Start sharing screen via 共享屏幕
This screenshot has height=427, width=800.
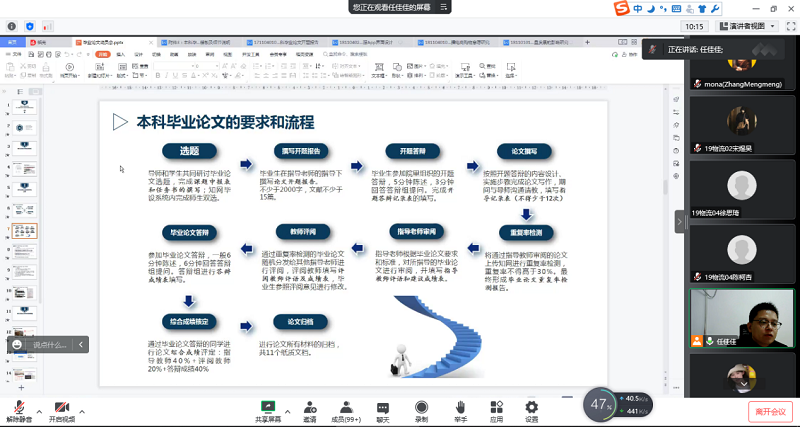click(267, 410)
